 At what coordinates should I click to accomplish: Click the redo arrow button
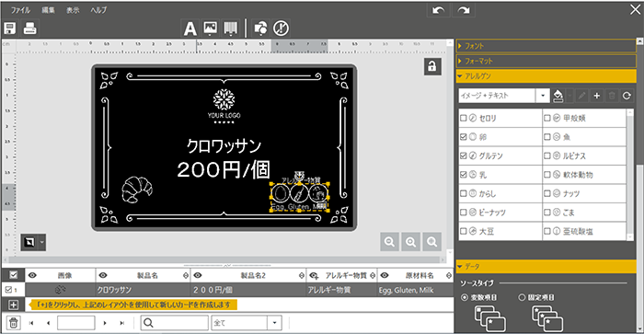coord(464,10)
